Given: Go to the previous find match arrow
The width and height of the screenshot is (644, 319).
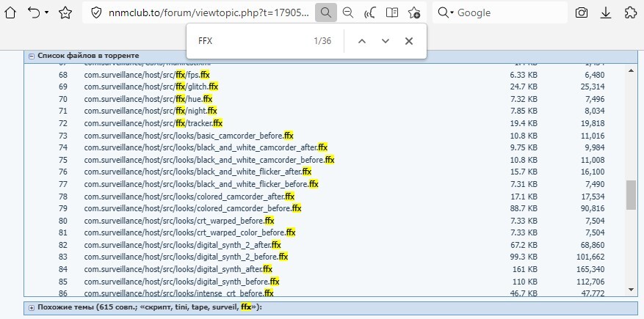Looking at the screenshot, I should pos(362,41).
